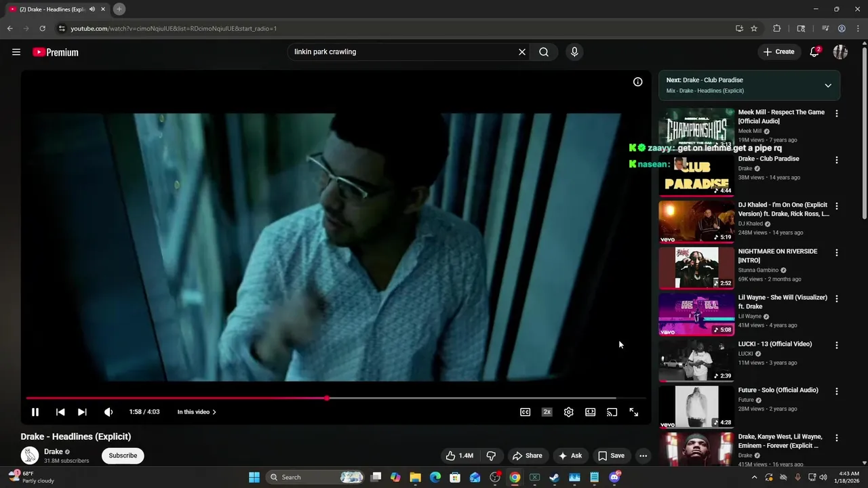Open Windows Start menu

[254, 477]
